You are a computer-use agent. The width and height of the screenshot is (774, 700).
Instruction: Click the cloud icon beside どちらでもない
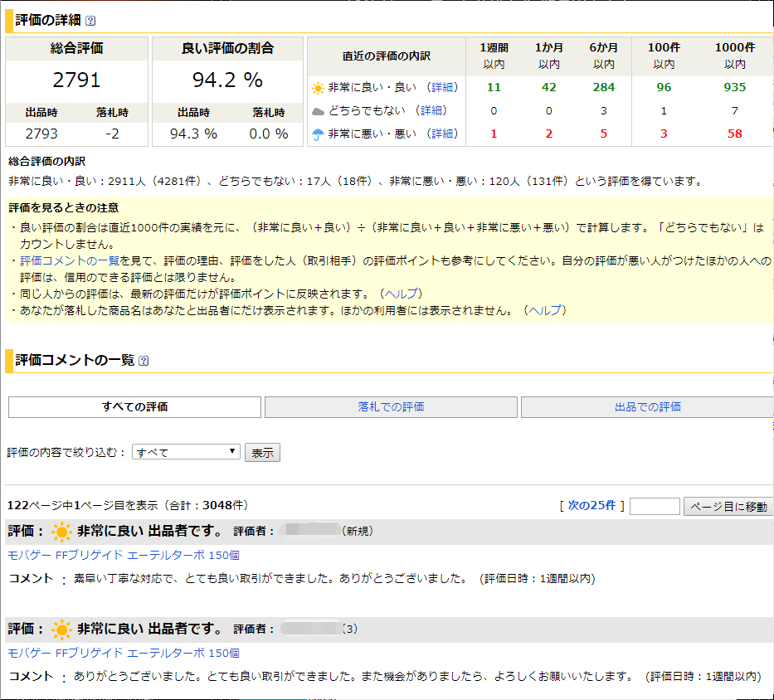tap(319, 112)
